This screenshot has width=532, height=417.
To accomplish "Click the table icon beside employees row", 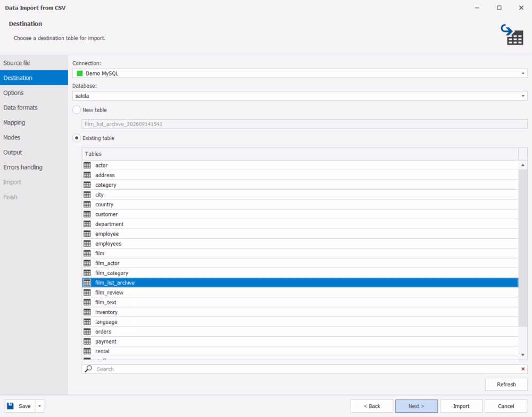I will click(x=87, y=244).
